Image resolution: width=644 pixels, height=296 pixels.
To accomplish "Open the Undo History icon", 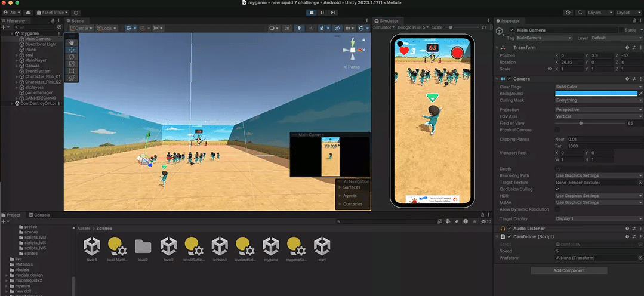I will pyautogui.click(x=568, y=13).
